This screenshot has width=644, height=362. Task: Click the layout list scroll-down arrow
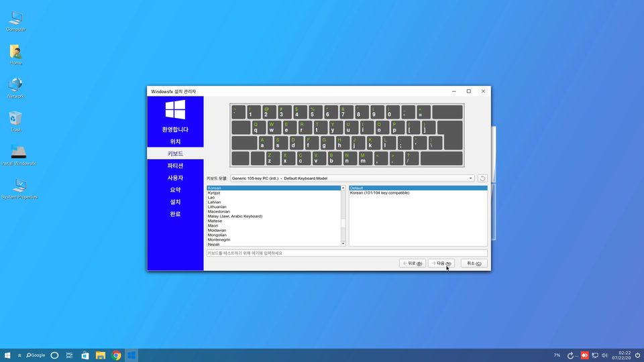click(x=343, y=244)
